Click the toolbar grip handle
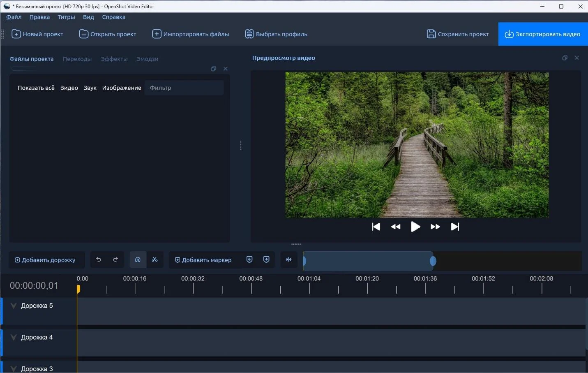Image resolution: width=588 pixels, height=373 pixels. [x=2, y=34]
